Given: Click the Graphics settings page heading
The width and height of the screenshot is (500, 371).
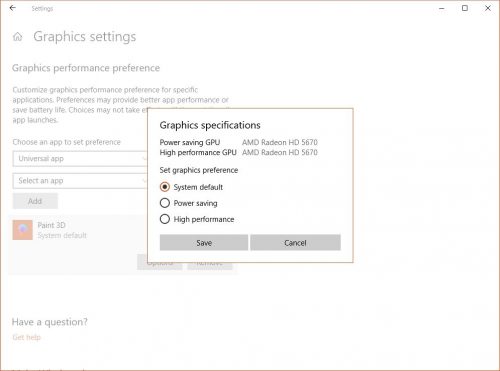Looking at the screenshot, I should [x=85, y=37].
